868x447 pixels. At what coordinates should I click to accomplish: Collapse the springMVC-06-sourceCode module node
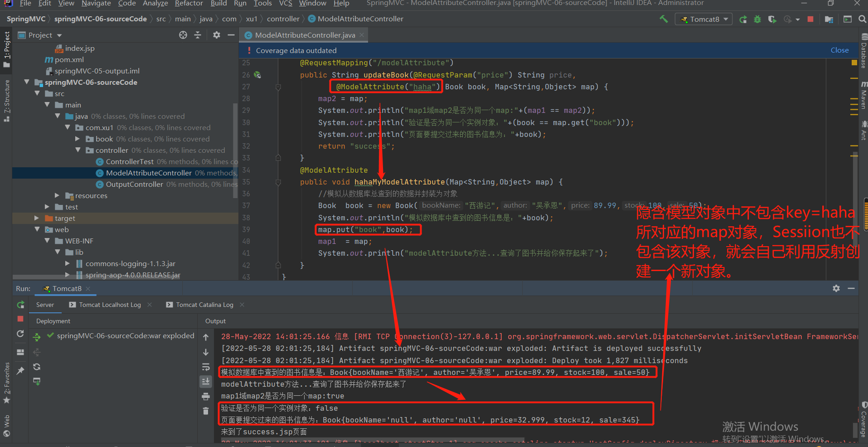click(x=27, y=82)
